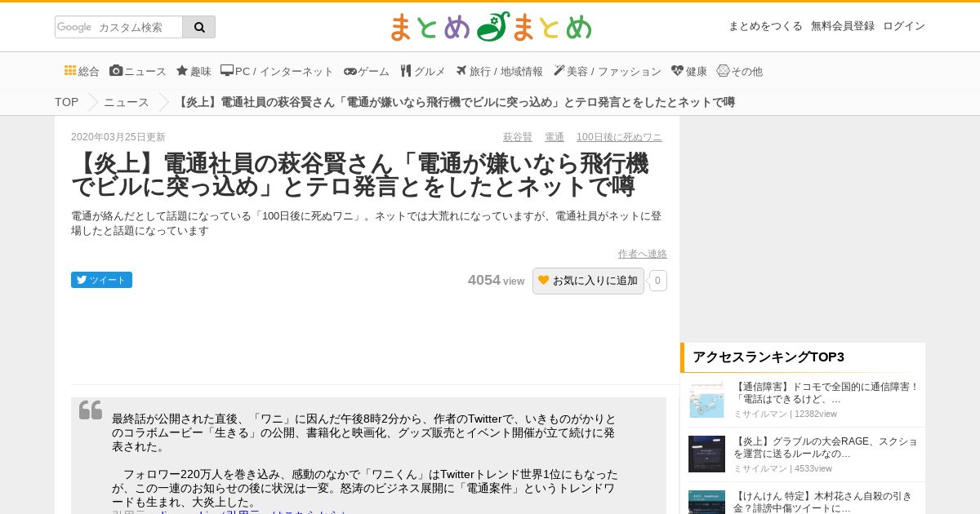Viewport: 980px width, 514px height.
Task: Open the 100日後に死ぬワニ tag
Action: click(619, 137)
